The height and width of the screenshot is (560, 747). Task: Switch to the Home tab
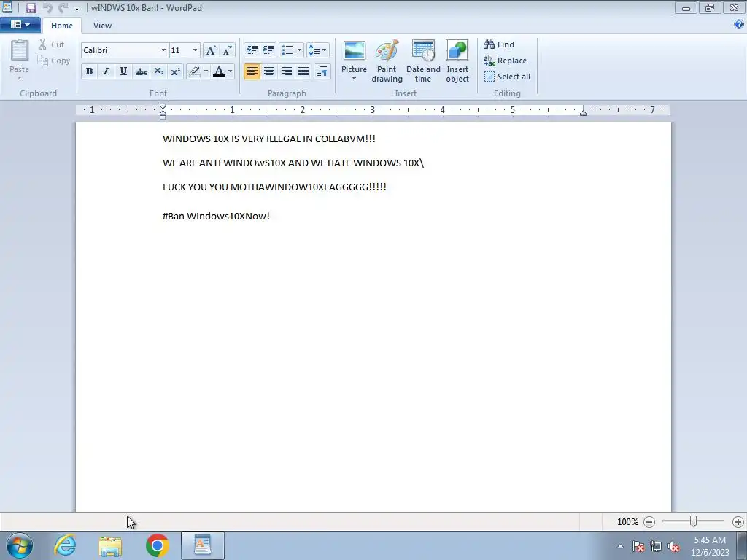(62, 26)
